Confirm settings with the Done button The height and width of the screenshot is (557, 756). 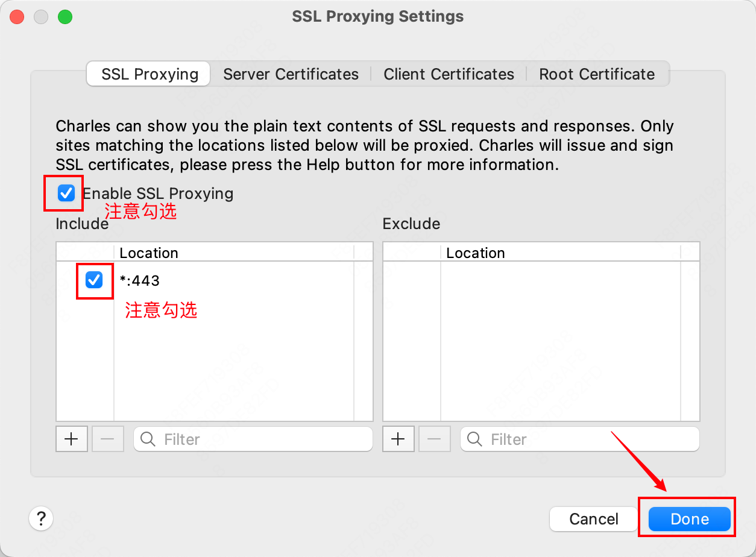[690, 519]
